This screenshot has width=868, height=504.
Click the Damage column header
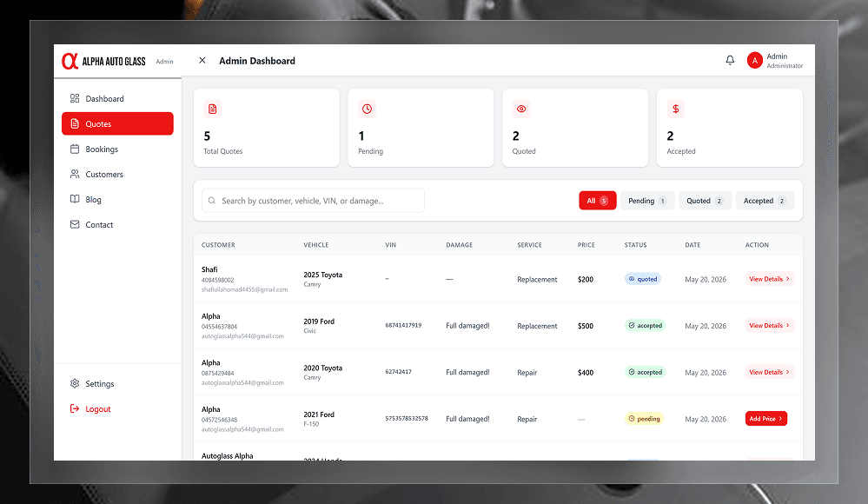click(x=460, y=245)
